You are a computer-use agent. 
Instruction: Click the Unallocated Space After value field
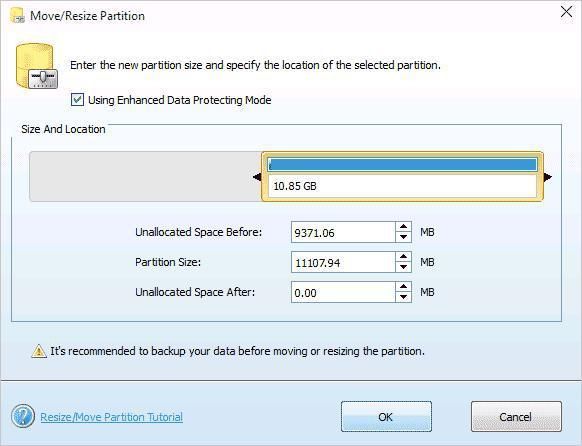[343, 292]
